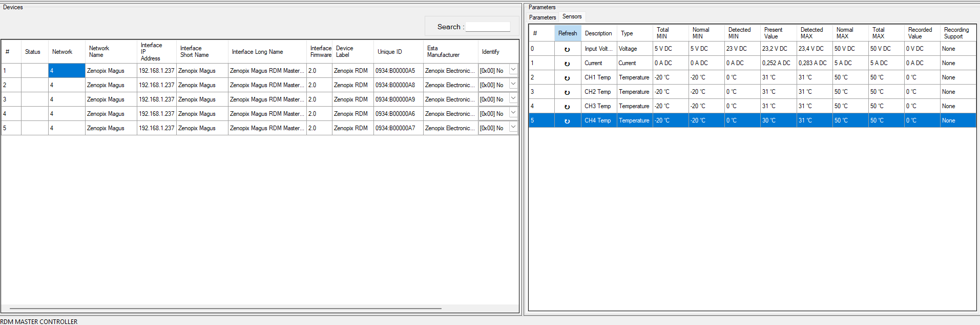980x325 pixels.
Task: Refresh the CH1 Temp sensor row
Action: pos(567,78)
